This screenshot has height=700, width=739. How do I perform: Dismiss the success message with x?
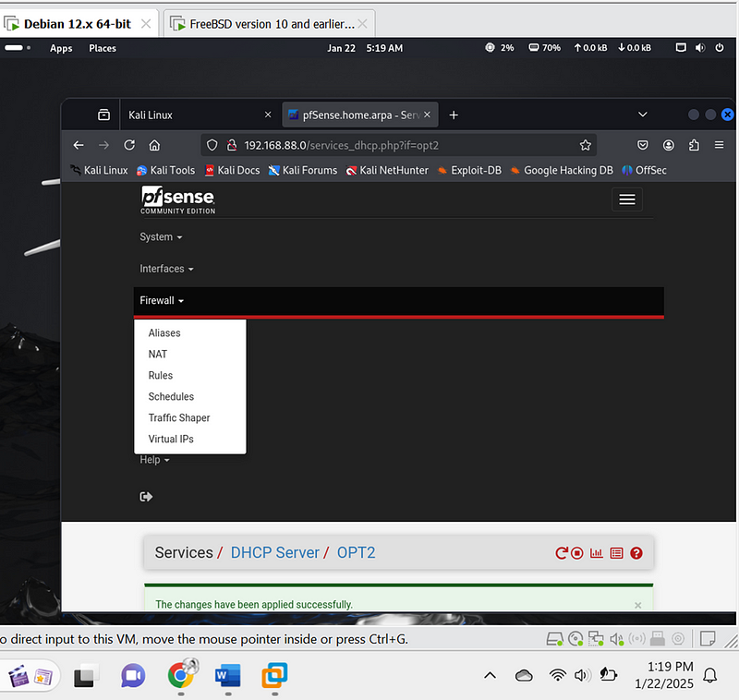pos(637,605)
